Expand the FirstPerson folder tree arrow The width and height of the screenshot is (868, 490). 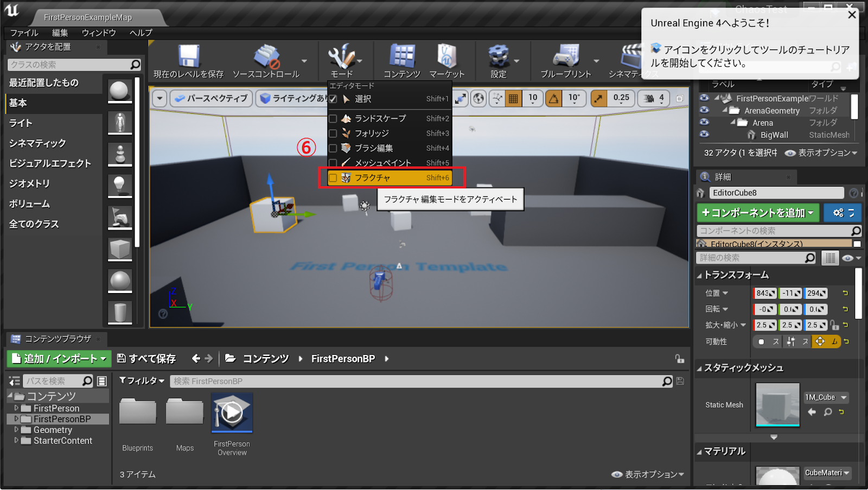click(x=16, y=408)
